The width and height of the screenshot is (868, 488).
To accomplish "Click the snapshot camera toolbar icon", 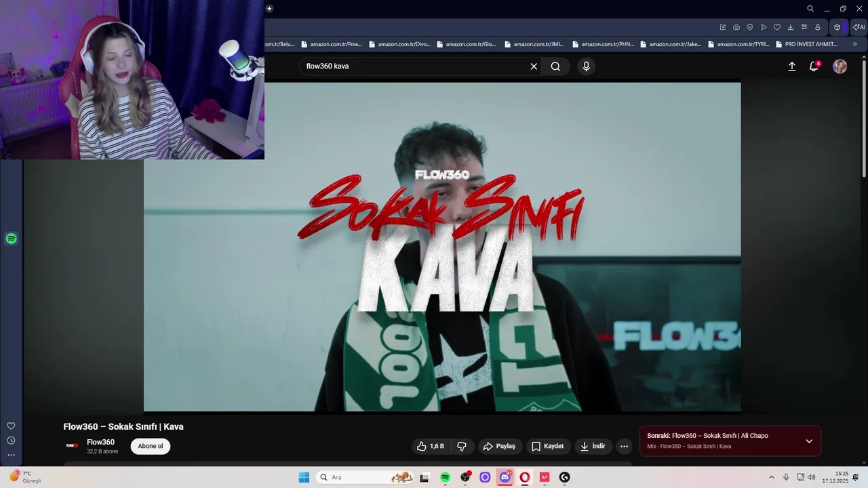I will (x=736, y=27).
